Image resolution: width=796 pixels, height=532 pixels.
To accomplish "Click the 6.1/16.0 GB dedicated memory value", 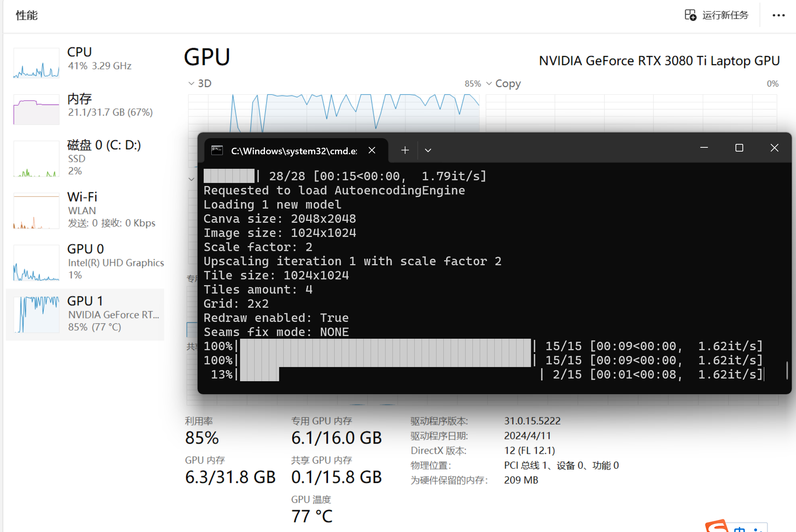I will click(x=336, y=438).
